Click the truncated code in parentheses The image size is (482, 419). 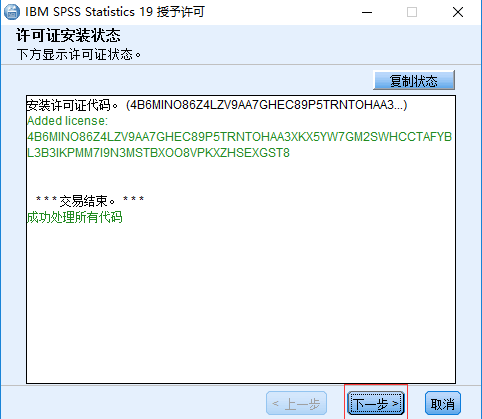click(x=267, y=105)
